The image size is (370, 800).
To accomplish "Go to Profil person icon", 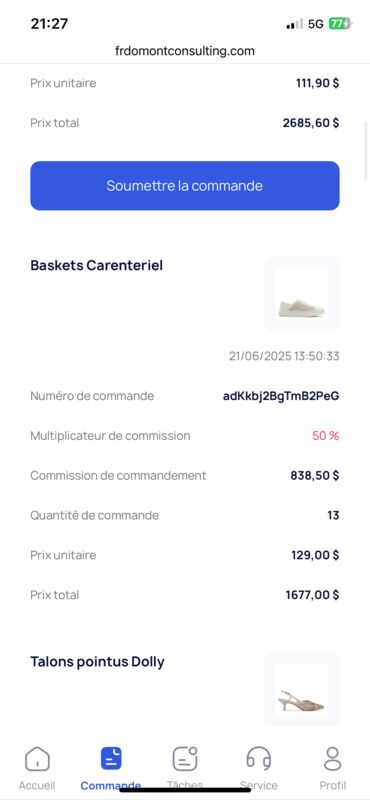I will tap(333, 759).
